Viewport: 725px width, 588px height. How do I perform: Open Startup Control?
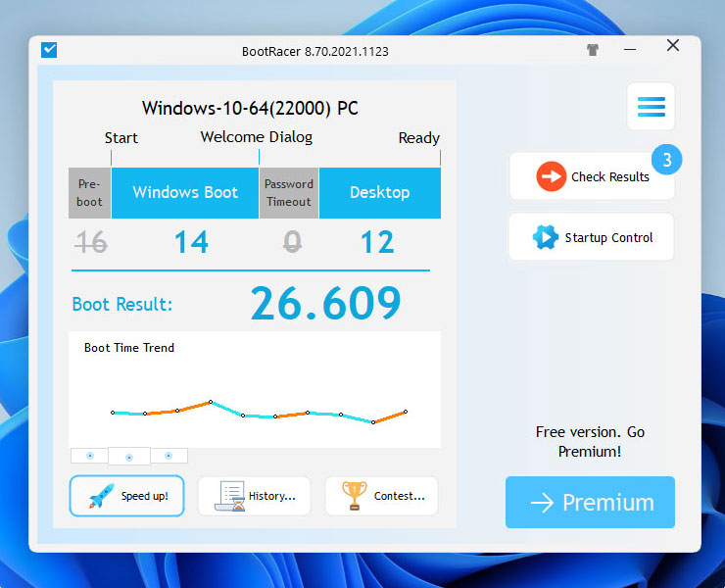[592, 237]
